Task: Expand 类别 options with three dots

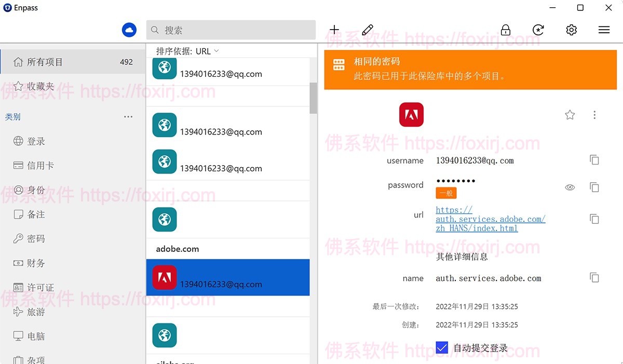Action: pos(128,117)
